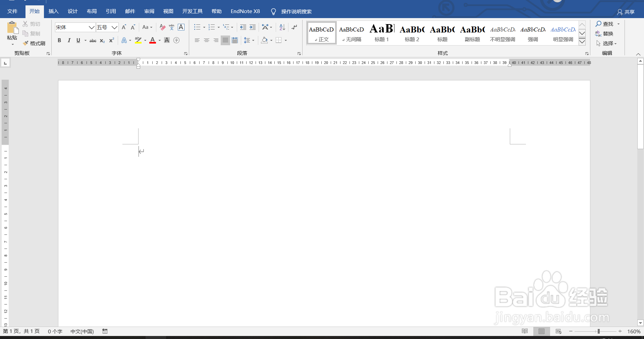
Task: Toggle show/hide paragraph marks
Action: coord(294,27)
